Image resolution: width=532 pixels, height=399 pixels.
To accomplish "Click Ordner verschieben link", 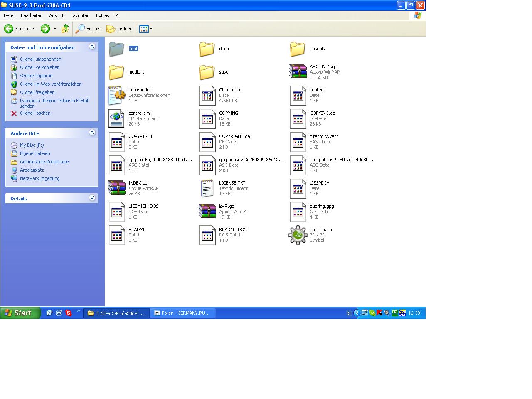I will (40, 67).
